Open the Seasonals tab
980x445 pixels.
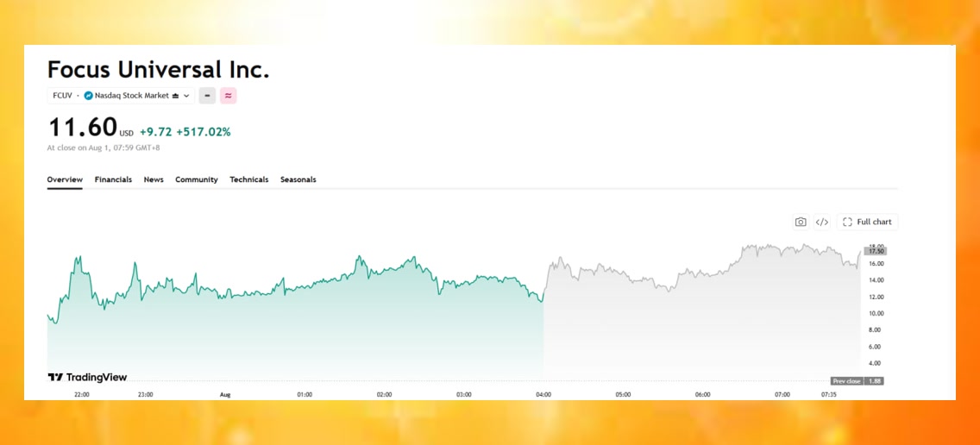(298, 179)
